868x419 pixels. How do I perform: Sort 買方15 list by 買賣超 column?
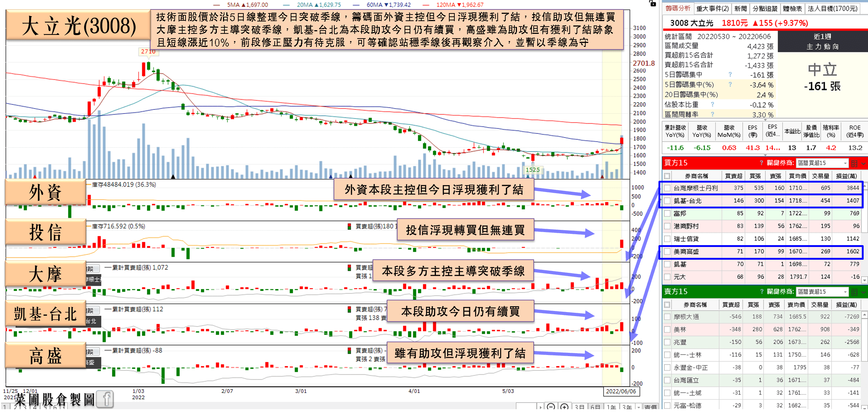[x=733, y=176]
